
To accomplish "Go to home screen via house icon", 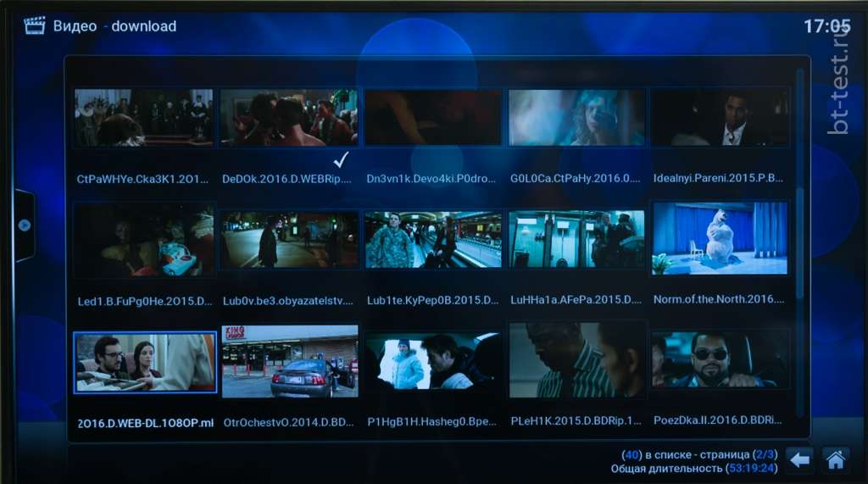I will click(836, 459).
